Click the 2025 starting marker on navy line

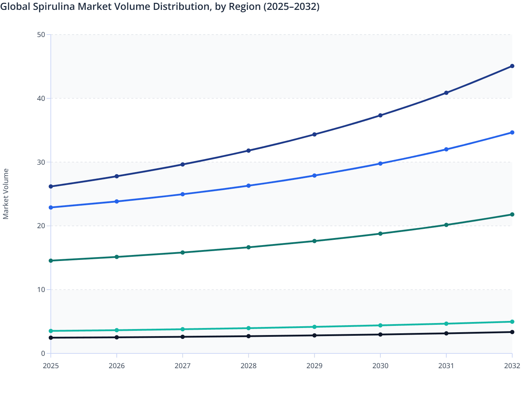click(x=51, y=186)
